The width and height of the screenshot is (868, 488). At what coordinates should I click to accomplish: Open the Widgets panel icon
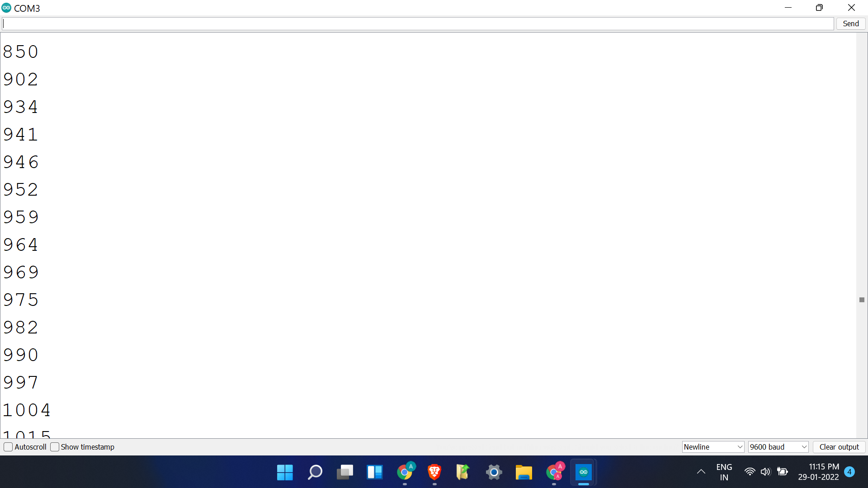[x=375, y=472]
